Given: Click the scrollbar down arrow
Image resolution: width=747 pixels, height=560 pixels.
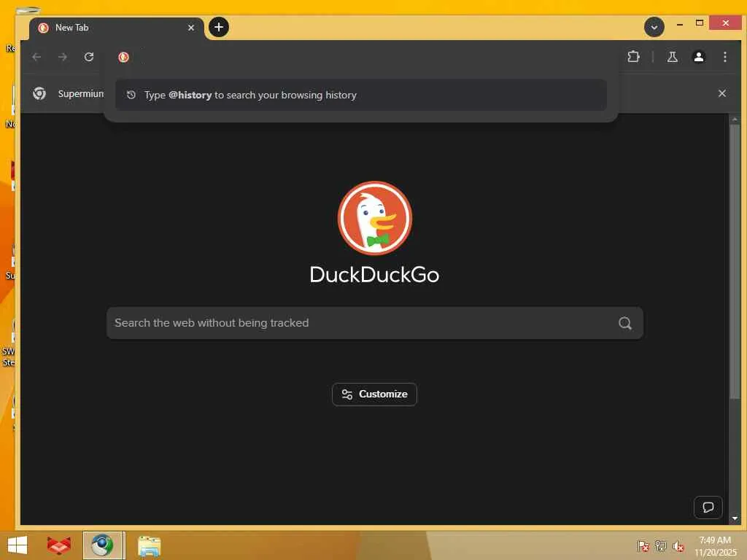Looking at the screenshot, I should [735, 518].
